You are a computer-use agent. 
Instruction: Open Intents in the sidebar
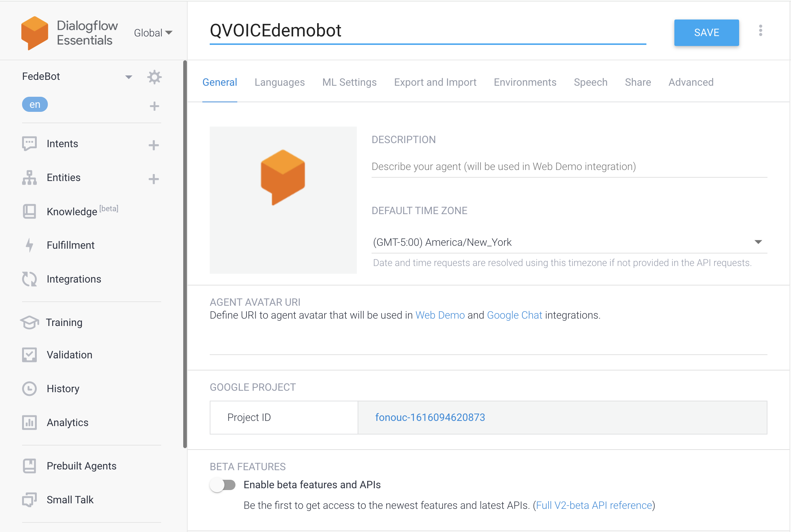[x=62, y=144]
